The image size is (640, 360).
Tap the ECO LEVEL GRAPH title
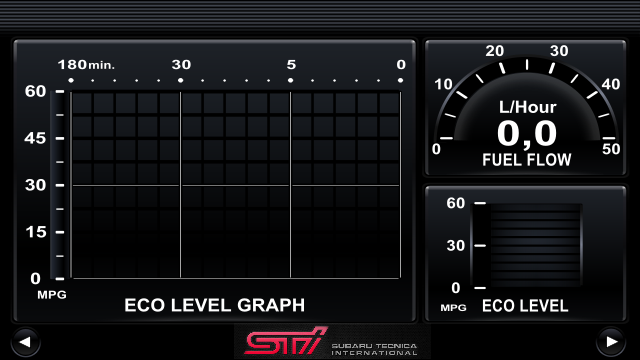click(215, 305)
